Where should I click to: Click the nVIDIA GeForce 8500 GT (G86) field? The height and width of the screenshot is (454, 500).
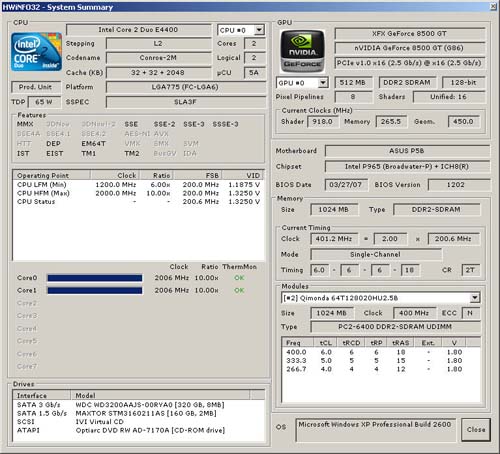[x=409, y=48]
